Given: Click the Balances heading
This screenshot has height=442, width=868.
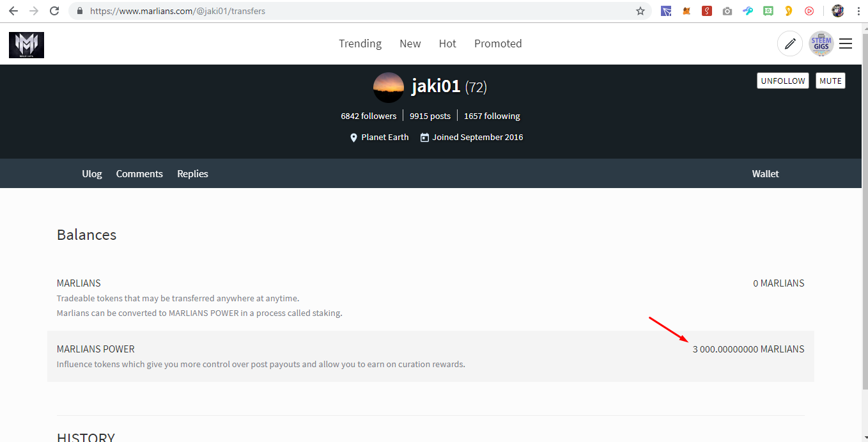Looking at the screenshot, I should click(86, 235).
